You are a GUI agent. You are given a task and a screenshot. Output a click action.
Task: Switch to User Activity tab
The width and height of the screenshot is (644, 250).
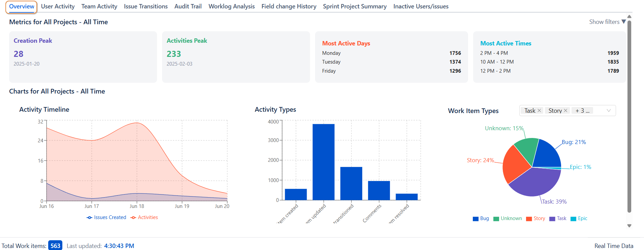(x=58, y=6)
